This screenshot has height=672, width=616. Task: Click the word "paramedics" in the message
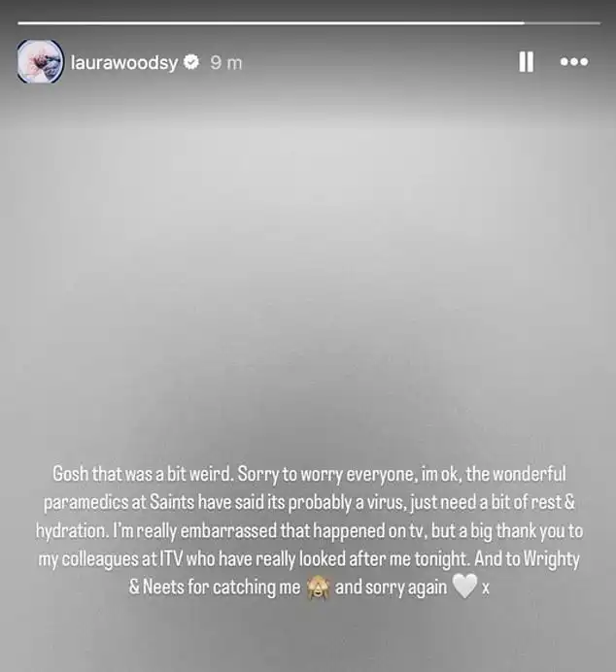pyautogui.click(x=86, y=503)
